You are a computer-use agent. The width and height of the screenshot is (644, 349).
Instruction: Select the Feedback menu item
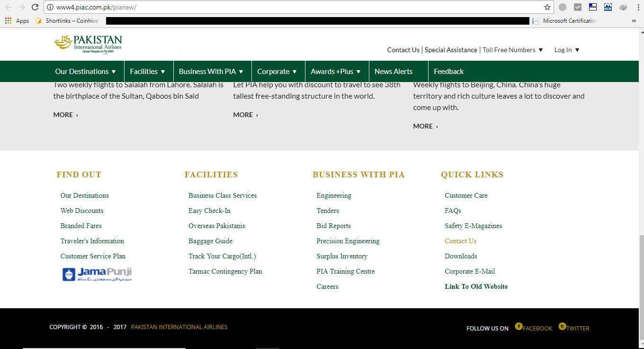[448, 71]
